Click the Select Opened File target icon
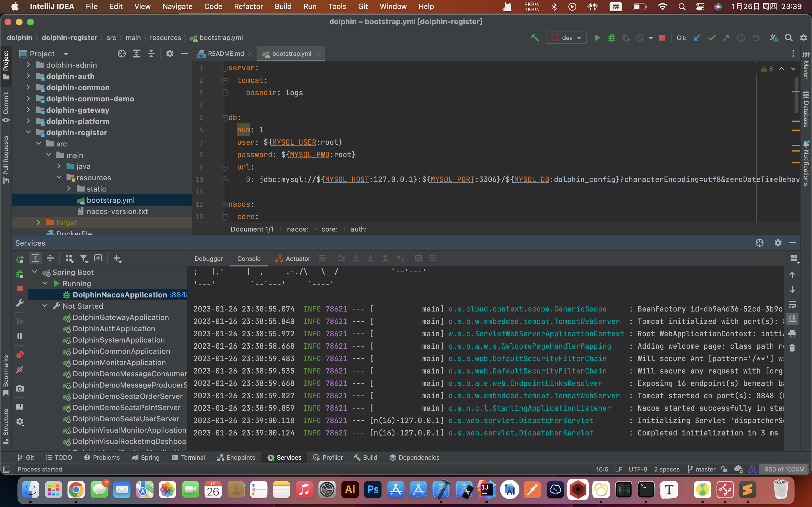The height and width of the screenshot is (507, 812). (122, 54)
